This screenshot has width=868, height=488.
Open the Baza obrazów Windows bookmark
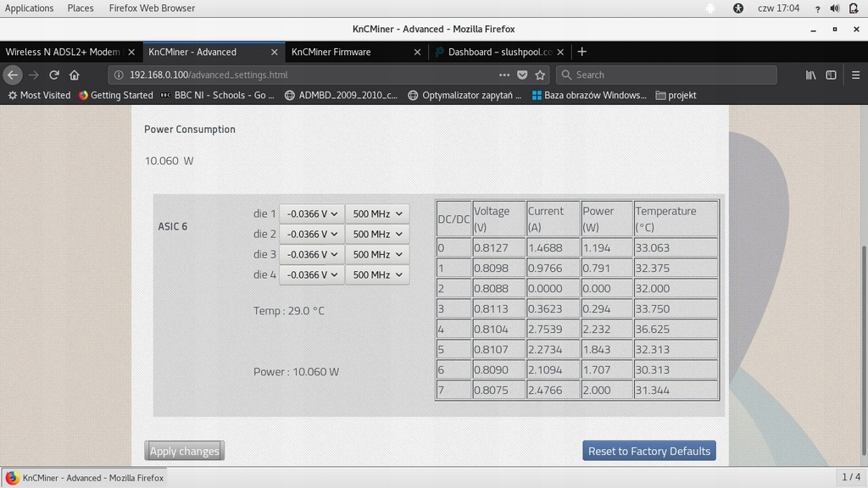tap(589, 95)
